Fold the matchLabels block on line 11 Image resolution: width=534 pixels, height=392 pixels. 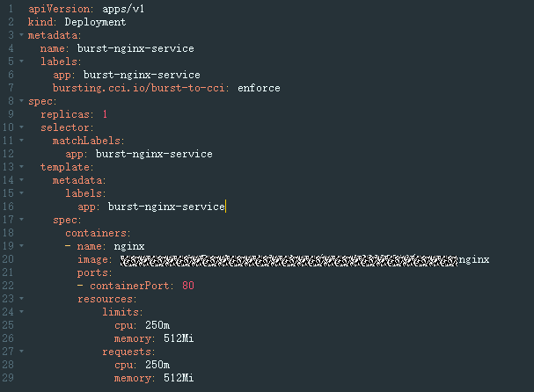21,141
